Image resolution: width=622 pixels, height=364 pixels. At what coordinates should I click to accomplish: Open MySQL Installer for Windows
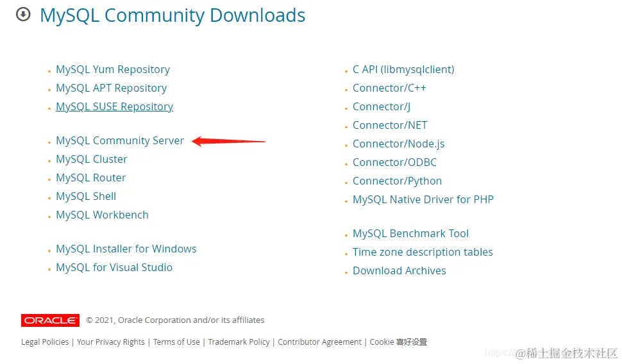pos(126,249)
